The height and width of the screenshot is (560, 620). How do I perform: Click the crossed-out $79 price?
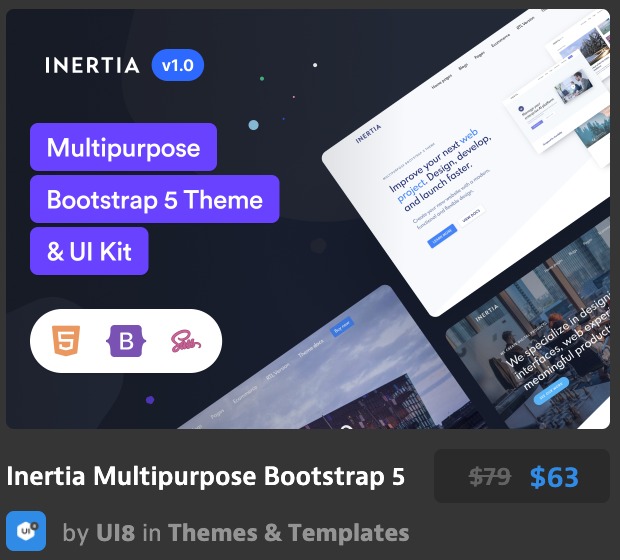[489, 477]
